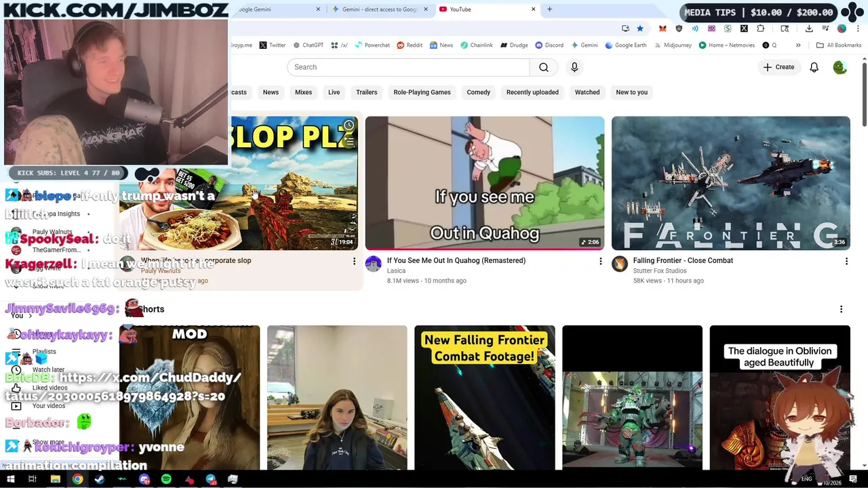Open the green S extension icon
868x488 pixels.
(728, 28)
